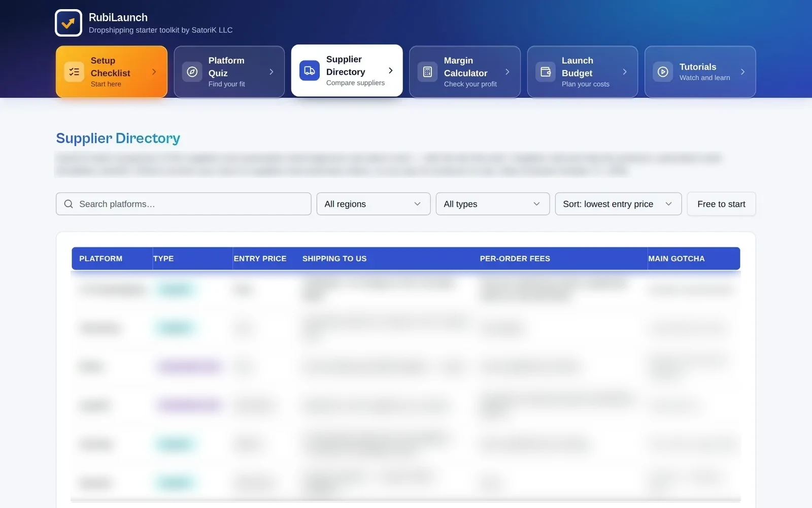Open the Setup Checklist tab
The height and width of the screenshot is (508, 812).
(112, 72)
